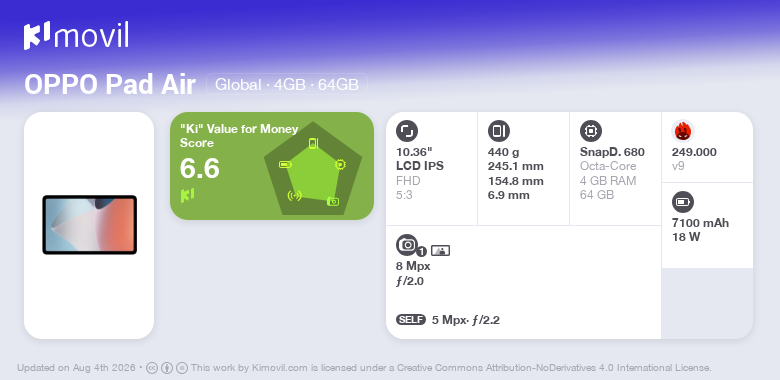780x380 pixels.
Task: Click the battery icon on pentagon chart
Action: click(x=285, y=165)
